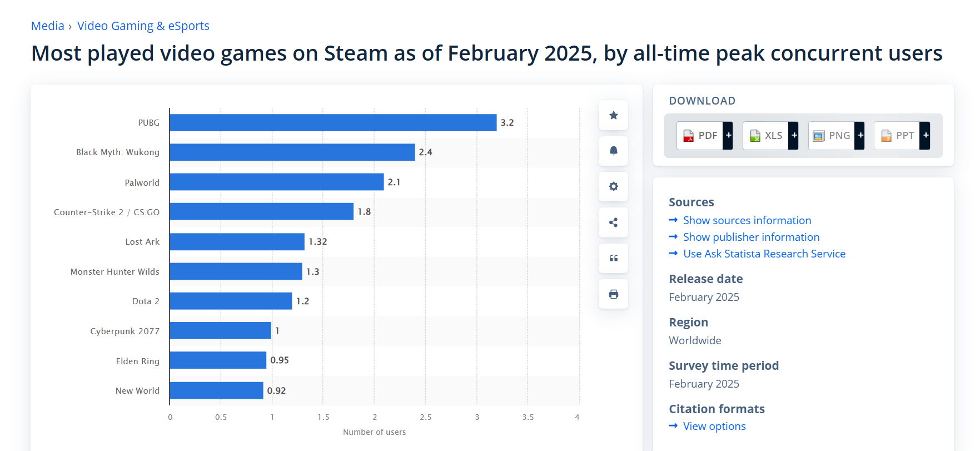Click the XLS spreadsheet icon
The height and width of the screenshot is (451, 980).
pyautogui.click(x=755, y=136)
